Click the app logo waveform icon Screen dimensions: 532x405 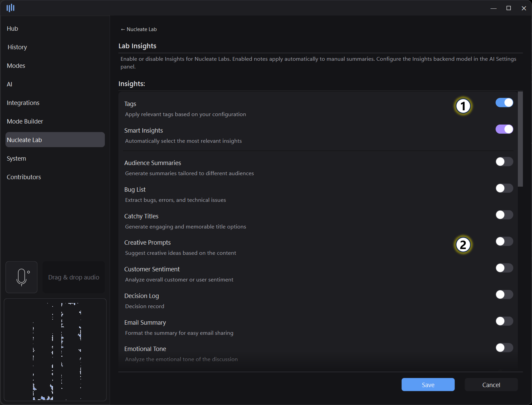[x=10, y=8]
